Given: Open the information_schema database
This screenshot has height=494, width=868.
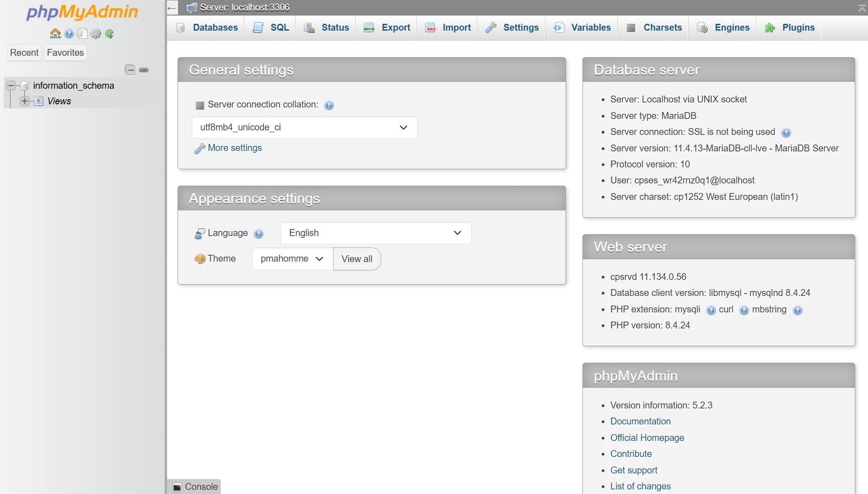Looking at the screenshot, I should 74,86.
